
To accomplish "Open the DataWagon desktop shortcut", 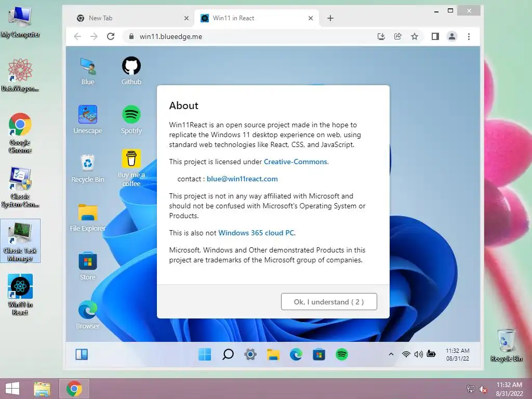I will 20,75.
